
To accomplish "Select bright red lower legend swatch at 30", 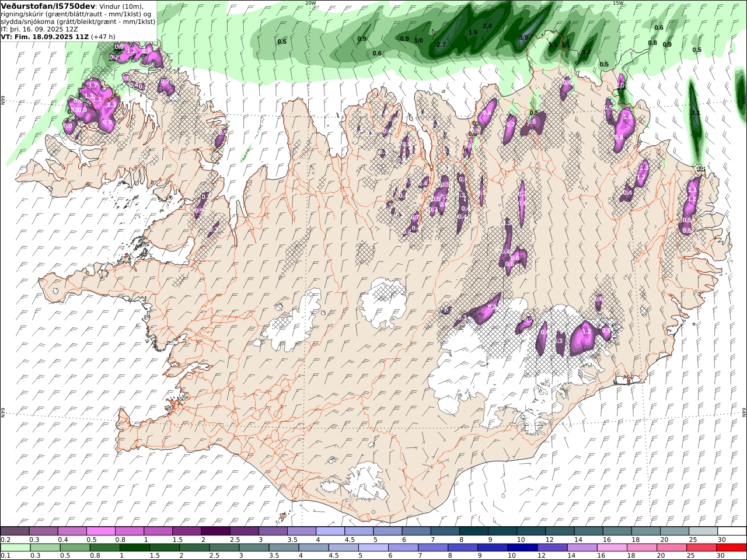I will click(731, 548).
